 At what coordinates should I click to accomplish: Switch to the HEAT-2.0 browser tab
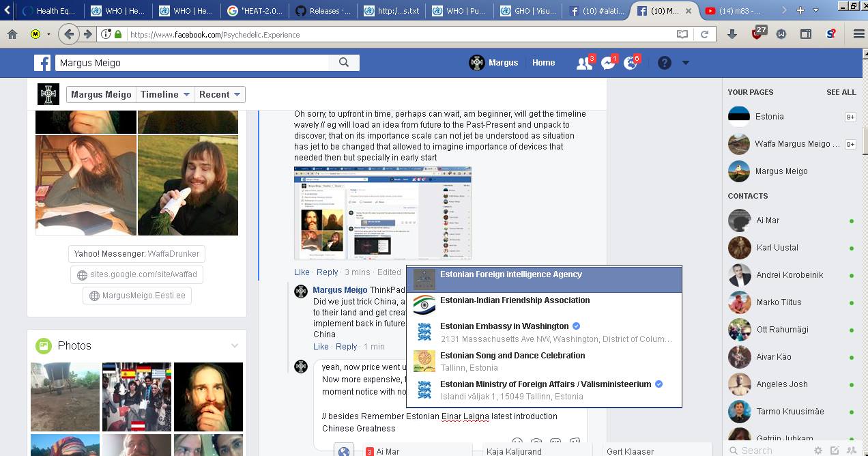click(255, 11)
